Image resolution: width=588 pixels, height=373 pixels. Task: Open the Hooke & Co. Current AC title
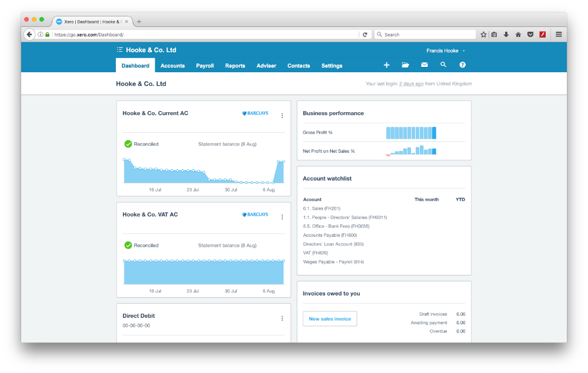(x=155, y=113)
